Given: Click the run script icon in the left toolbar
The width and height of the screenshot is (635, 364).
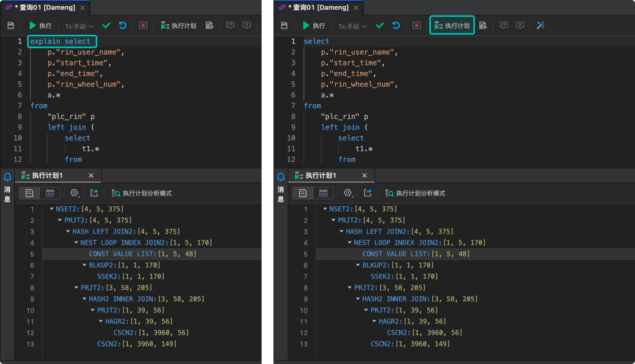Looking at the screenshot, I should point(209,25).
